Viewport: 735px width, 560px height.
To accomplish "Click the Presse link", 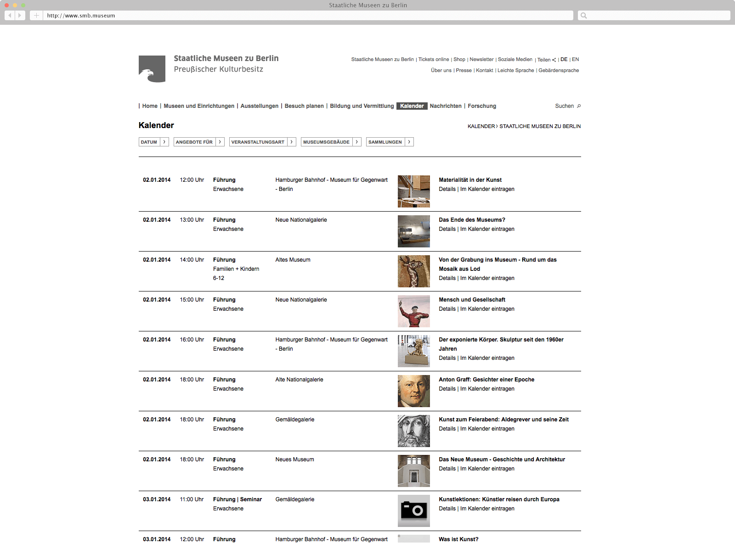I will 464,70.
